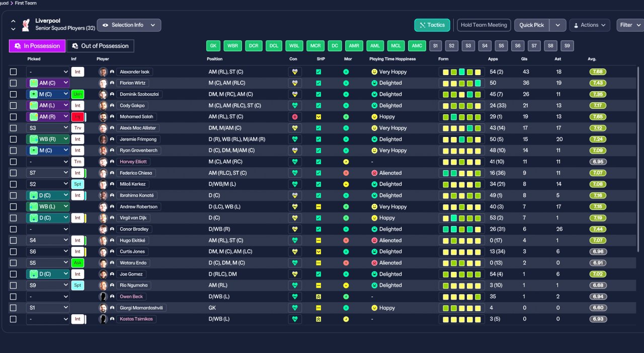This screenshot has height=353, width=644.
Task: Click Alienated face icon for Wataru Endo
Action: (x=374, y=263)
